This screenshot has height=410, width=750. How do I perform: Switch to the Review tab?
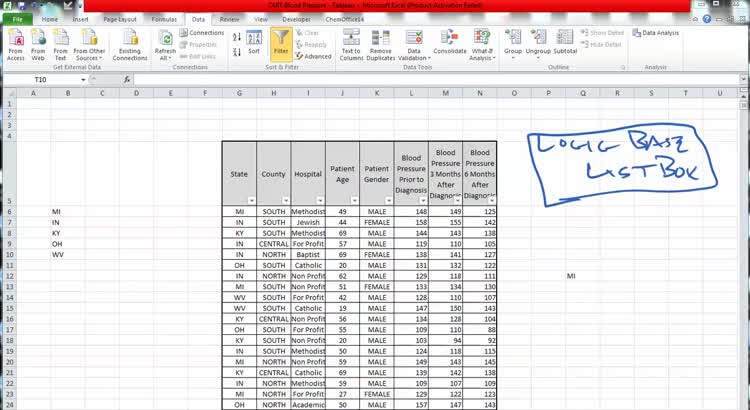click(x=229, y=20)
